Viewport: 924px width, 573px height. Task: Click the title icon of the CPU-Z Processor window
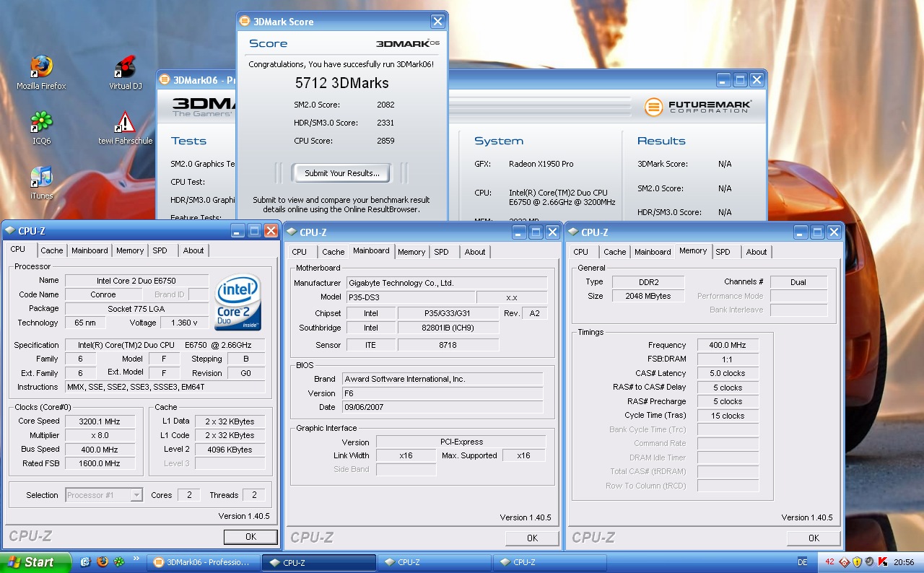point(9,231)
